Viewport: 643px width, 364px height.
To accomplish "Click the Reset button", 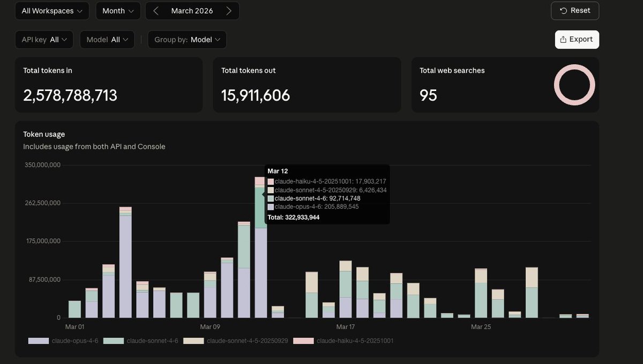I will pos(575,11).
